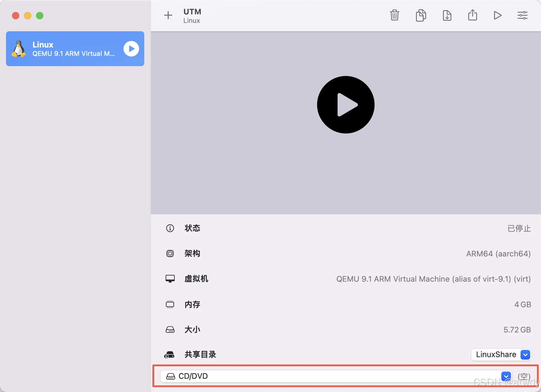The height and width of the screenshot is (392, 541).
Task: Click the yellow minimize window button
Action: click(x=28, y=16)
